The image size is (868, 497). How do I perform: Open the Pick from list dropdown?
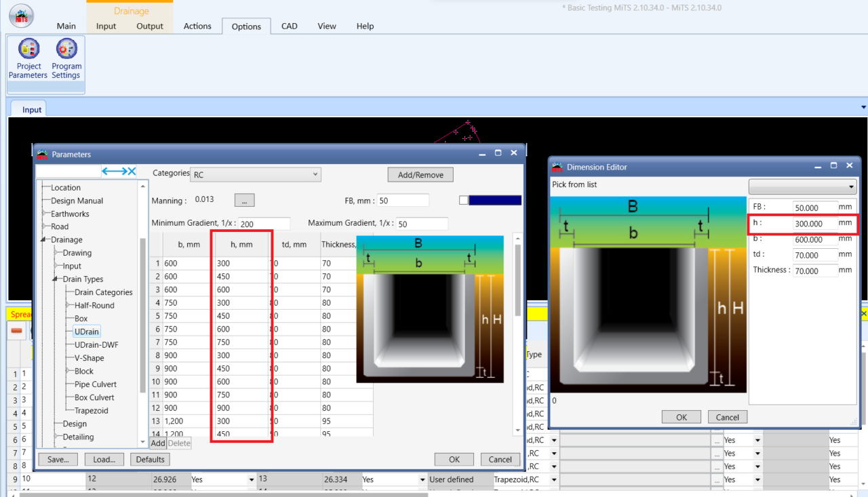[x=802, y=186]
